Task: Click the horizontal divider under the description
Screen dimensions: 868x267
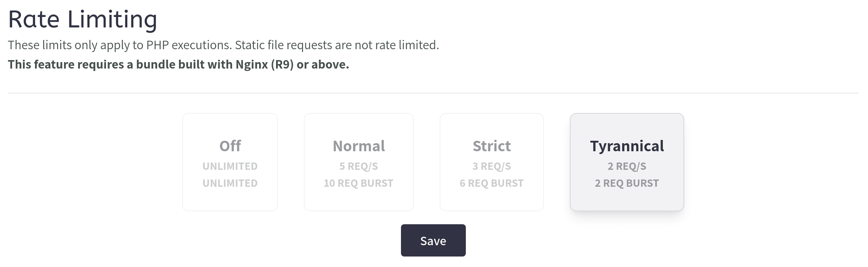Action: (x=433, y=93)
